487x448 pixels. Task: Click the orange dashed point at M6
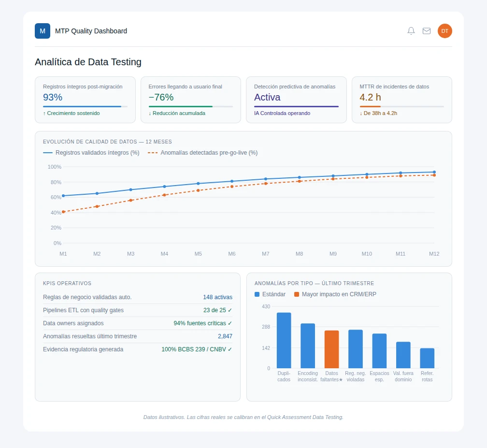tap(232, 187)
